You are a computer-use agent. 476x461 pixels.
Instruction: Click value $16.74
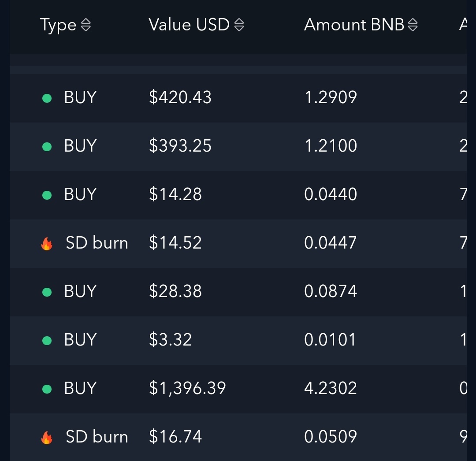[x=175, y=437]
